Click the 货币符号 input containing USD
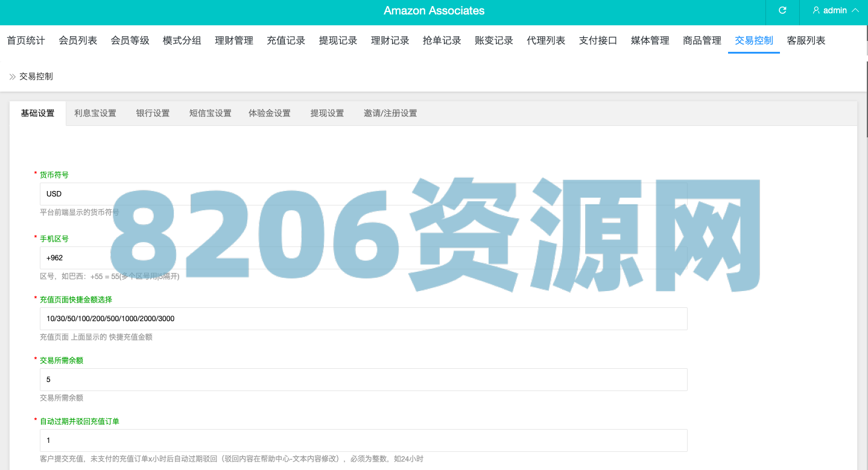 pyautogui.click(x=363, y=194)
